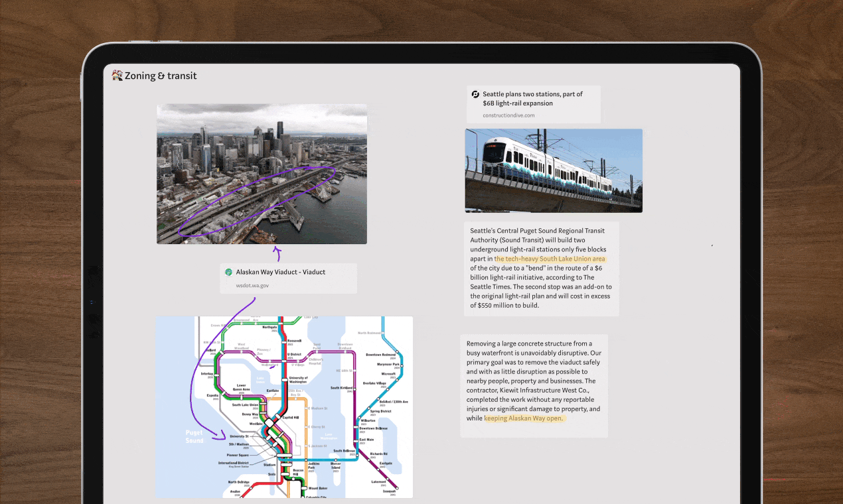Click the black favicon on Seattle plans two stations card
The height and width of the screenshot is (504, 843).
pos(475,94)
